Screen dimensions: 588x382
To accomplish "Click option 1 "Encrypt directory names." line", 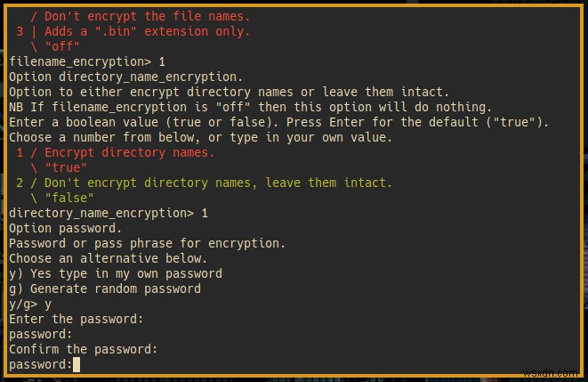I will [116, 152].
